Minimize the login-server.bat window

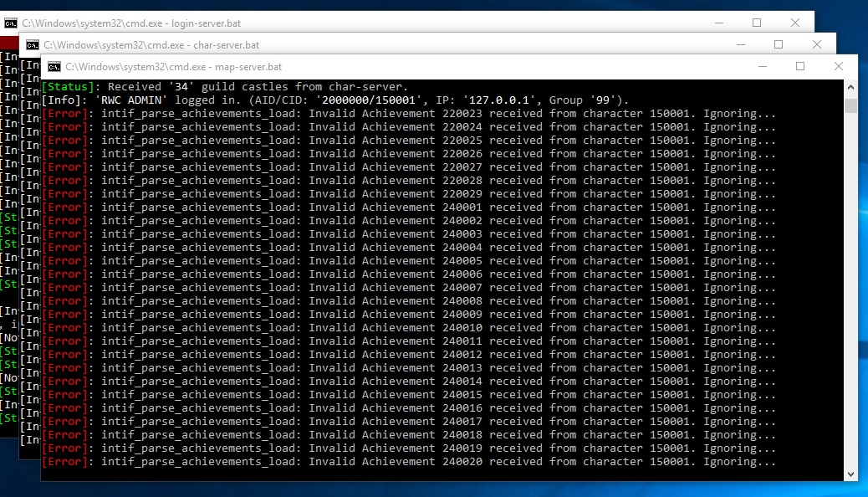coord(719,23)
